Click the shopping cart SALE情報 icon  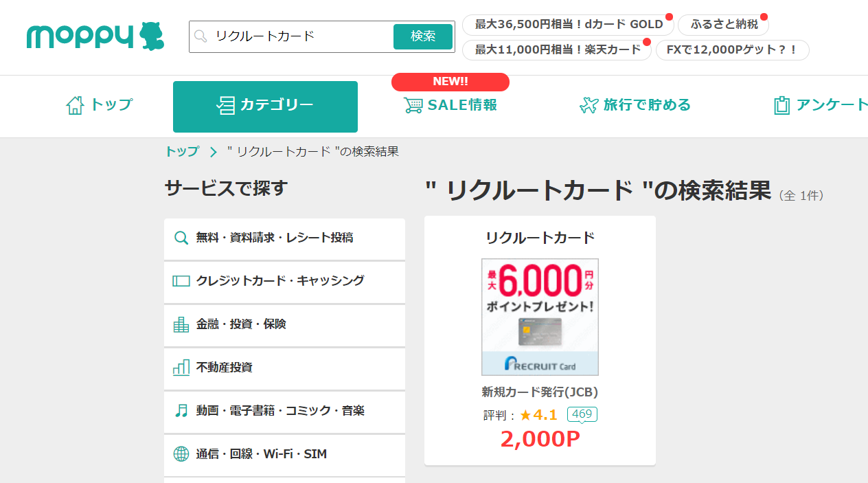413,105
